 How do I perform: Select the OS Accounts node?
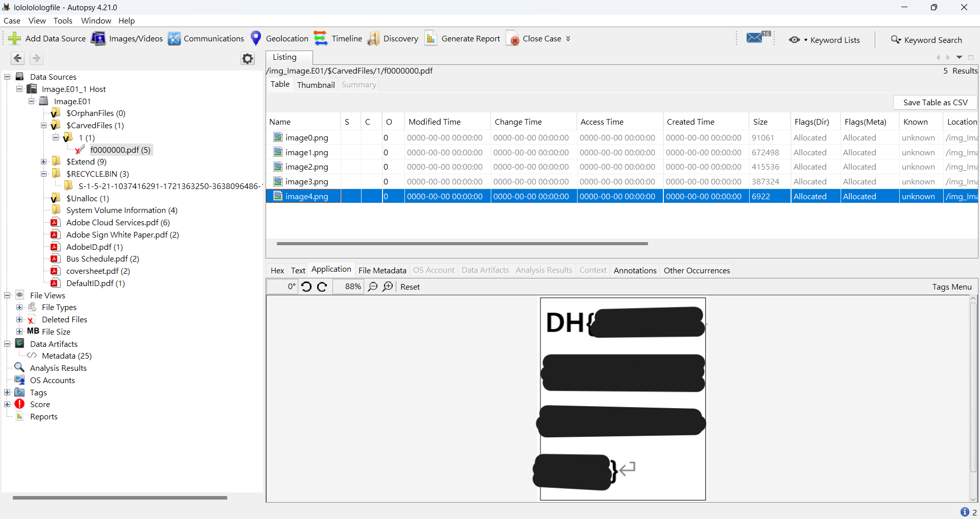point(52,381)
